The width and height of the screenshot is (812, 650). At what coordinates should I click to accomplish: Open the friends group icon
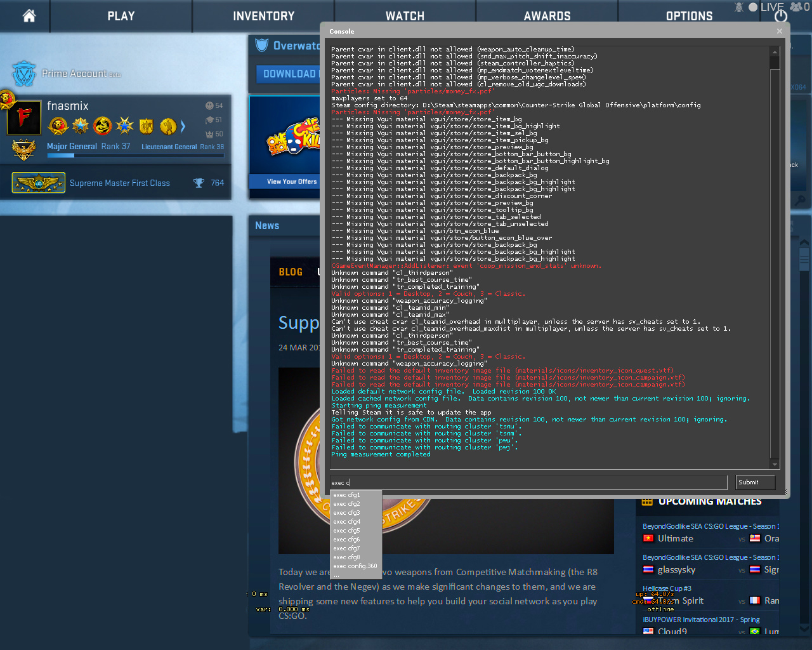(796, 7)
